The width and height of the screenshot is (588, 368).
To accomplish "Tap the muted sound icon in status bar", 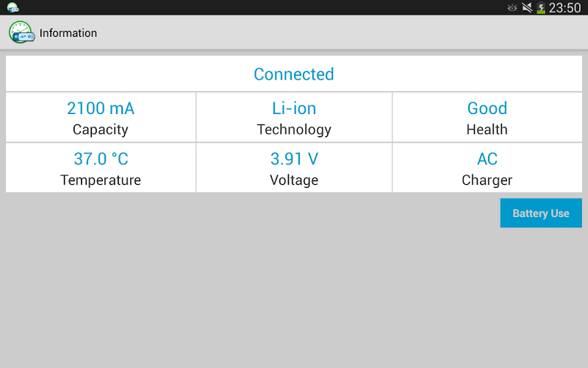I will click(527, 7).
